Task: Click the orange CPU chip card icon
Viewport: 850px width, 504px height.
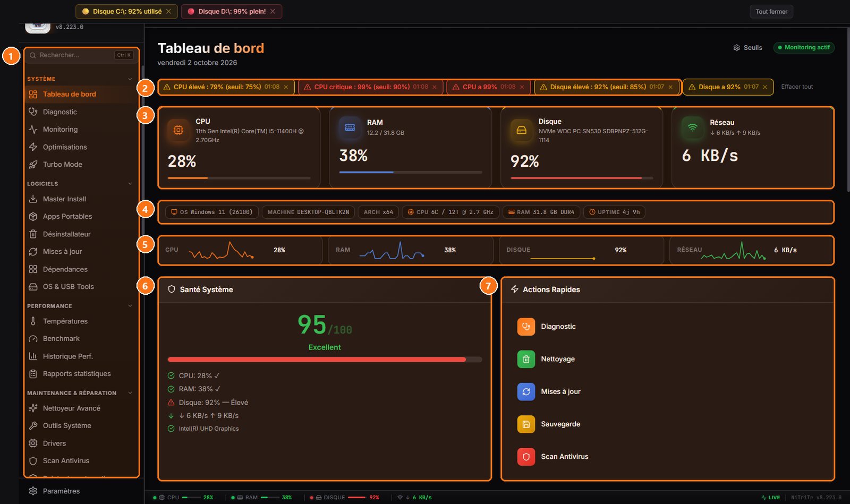Action: [x=178, y=130]
